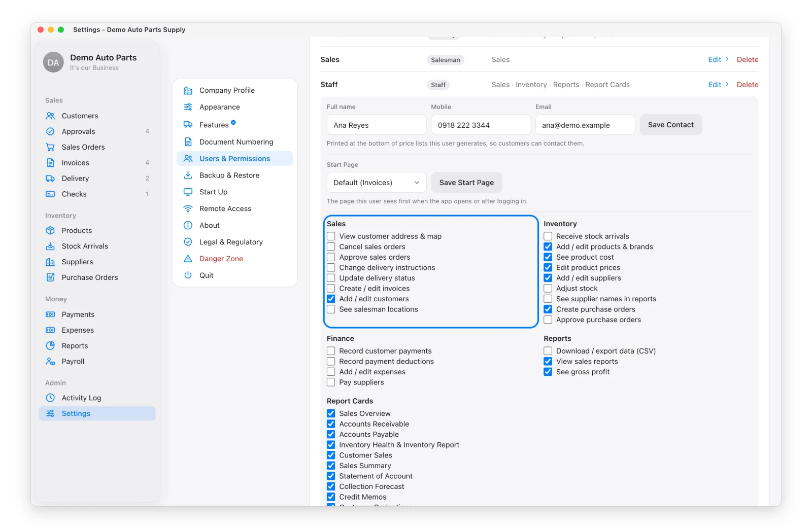Image resolution: width=812 pixels, height=529 pixels.
Task: Open Features settings section
Action: (x=234, y=125)
